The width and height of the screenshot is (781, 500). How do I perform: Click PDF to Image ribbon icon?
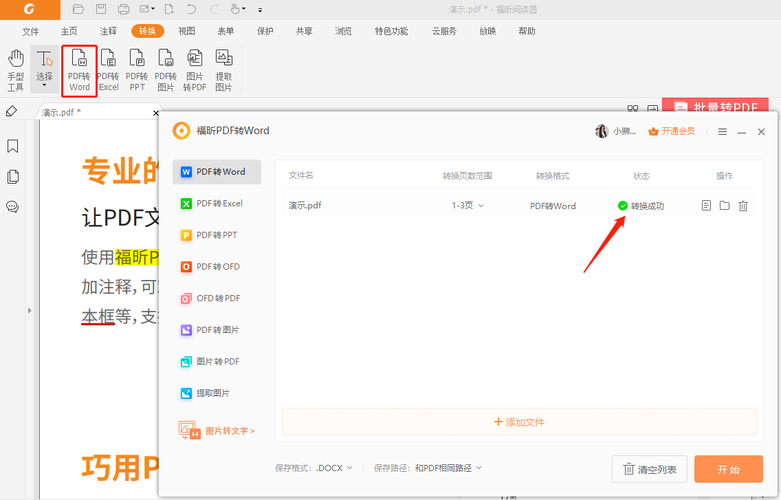[x=165, y=71]
